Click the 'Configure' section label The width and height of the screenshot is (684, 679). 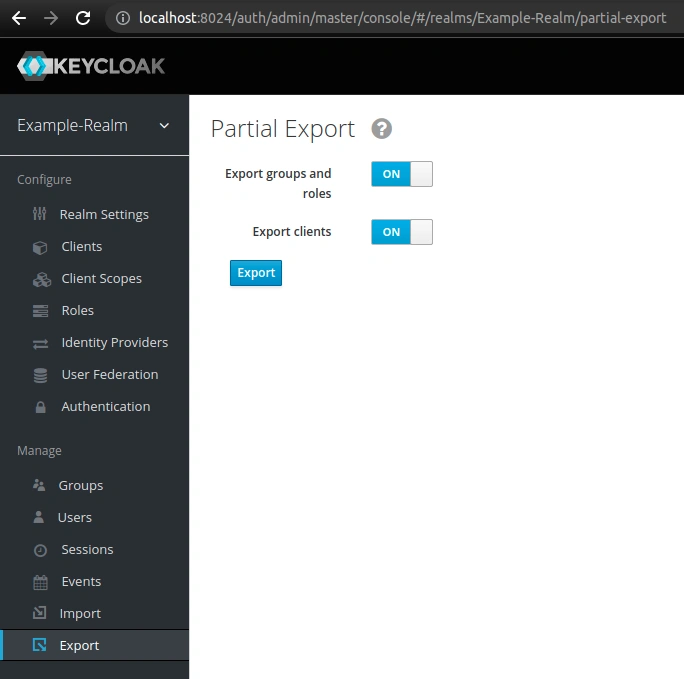pos(44,180)
